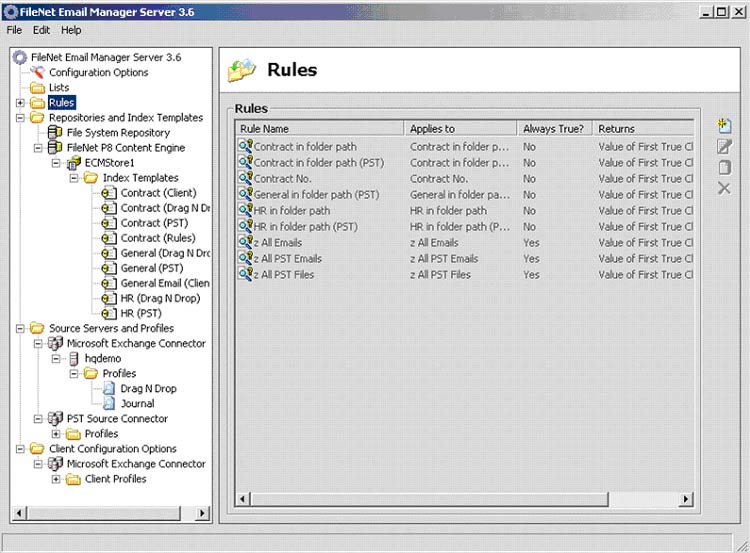Click the Index Templates folder icon
The width and height of the screenshot is (750, 553).
click(x=91, y=178)
